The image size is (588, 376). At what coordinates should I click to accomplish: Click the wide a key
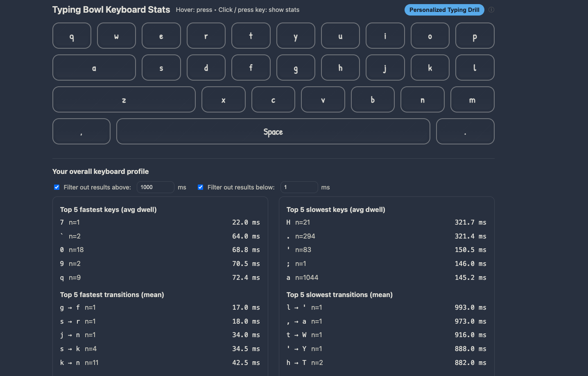[94, 68]
